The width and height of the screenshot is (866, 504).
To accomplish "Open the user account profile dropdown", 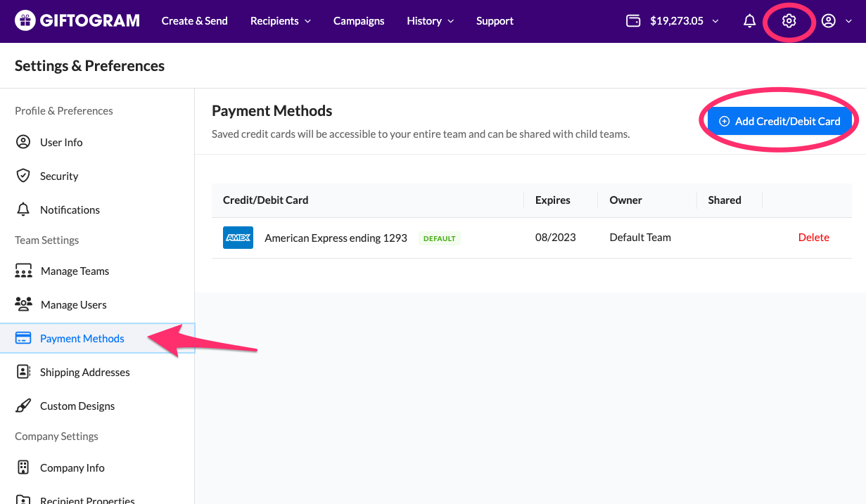I will point(836,21).
